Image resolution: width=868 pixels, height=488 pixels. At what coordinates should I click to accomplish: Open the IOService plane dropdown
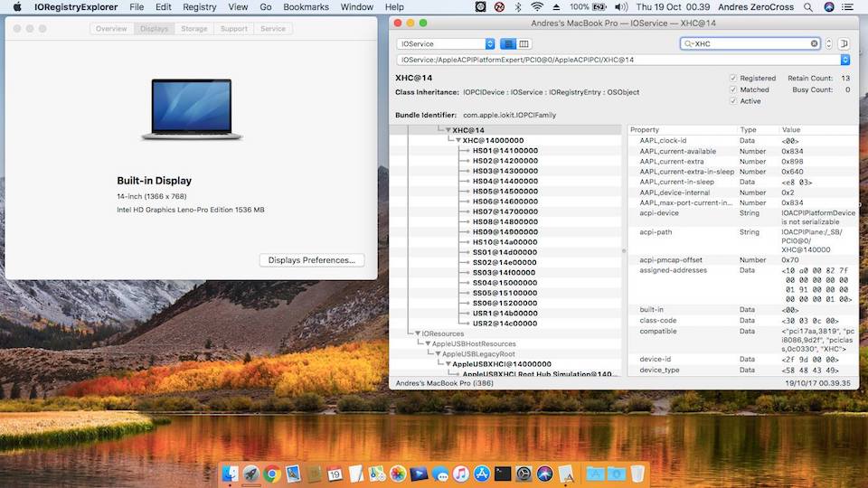coord(447,43)
